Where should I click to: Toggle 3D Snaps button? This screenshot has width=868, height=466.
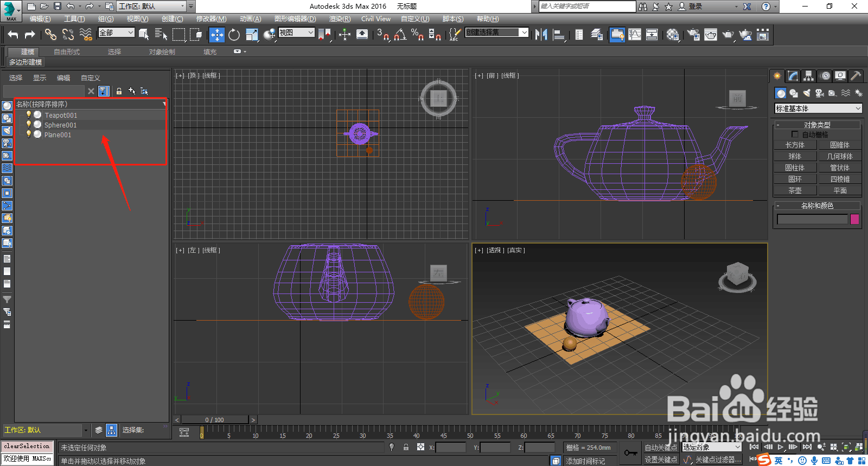(x=383, y=35)
